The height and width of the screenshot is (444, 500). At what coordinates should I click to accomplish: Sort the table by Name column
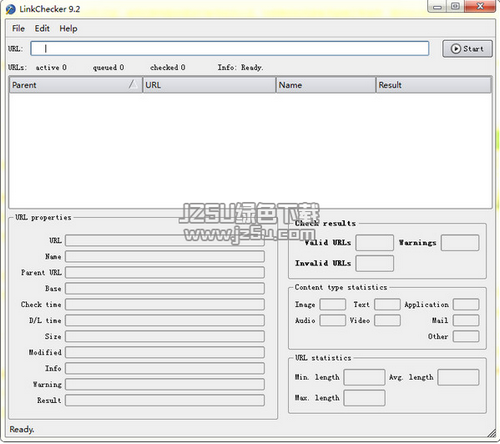coord(326,85)
